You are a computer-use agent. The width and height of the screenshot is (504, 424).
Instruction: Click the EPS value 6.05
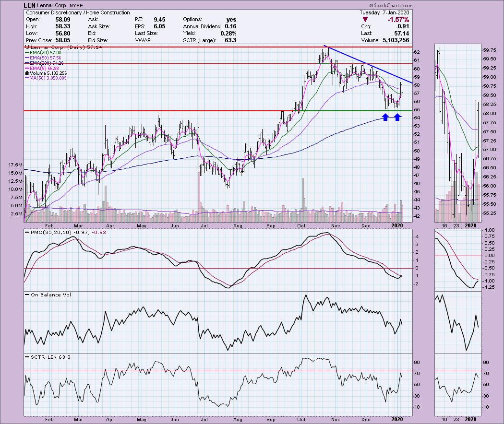[159, 26]
